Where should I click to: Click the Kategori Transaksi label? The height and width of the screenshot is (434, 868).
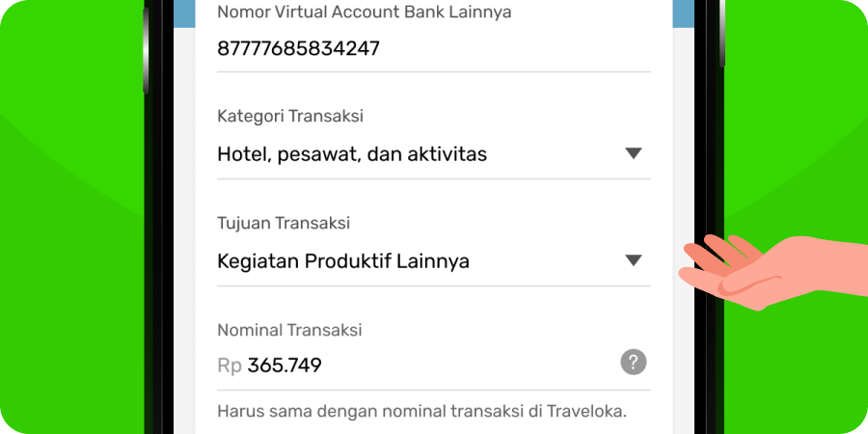pos(290,117)
